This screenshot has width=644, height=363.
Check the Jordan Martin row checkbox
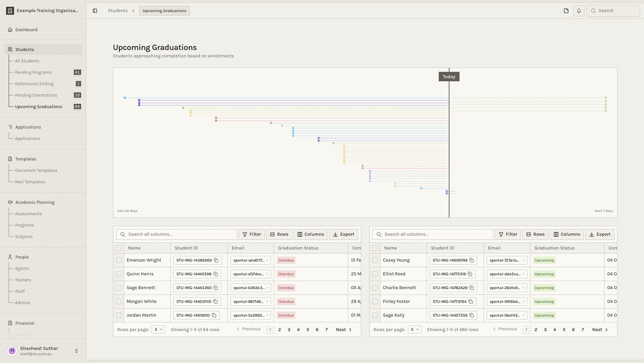click(119, 315)
